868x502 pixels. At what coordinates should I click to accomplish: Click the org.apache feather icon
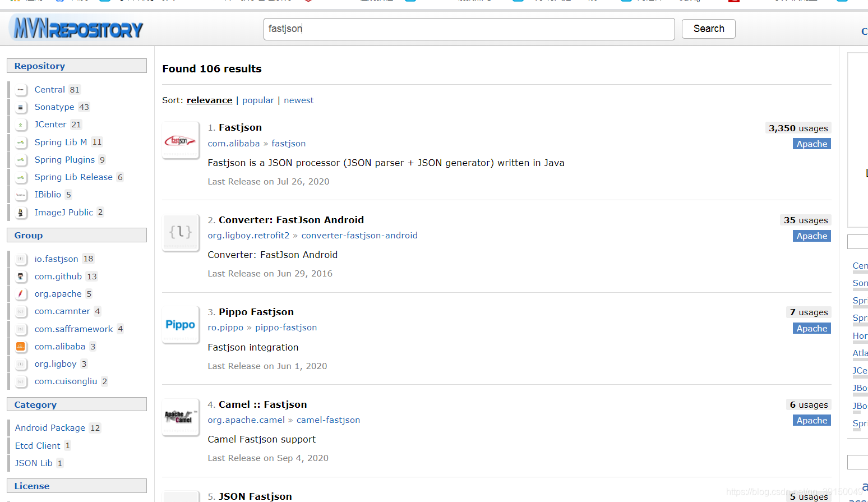click(x=21, y=294)
